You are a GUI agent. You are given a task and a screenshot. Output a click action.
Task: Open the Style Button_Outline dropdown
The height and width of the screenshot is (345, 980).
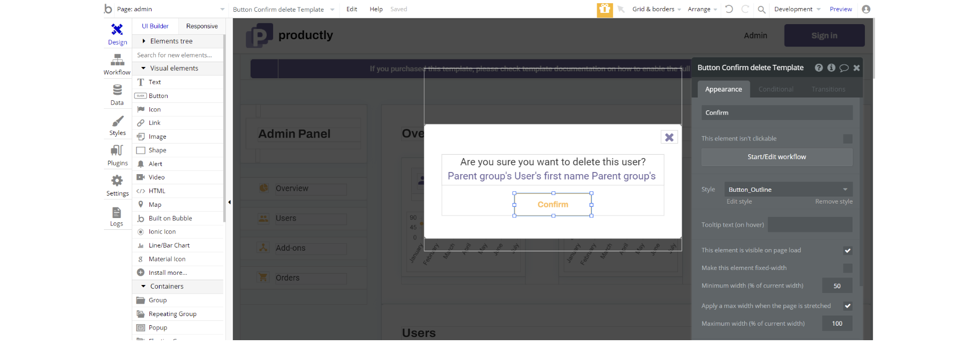point(788,190)
